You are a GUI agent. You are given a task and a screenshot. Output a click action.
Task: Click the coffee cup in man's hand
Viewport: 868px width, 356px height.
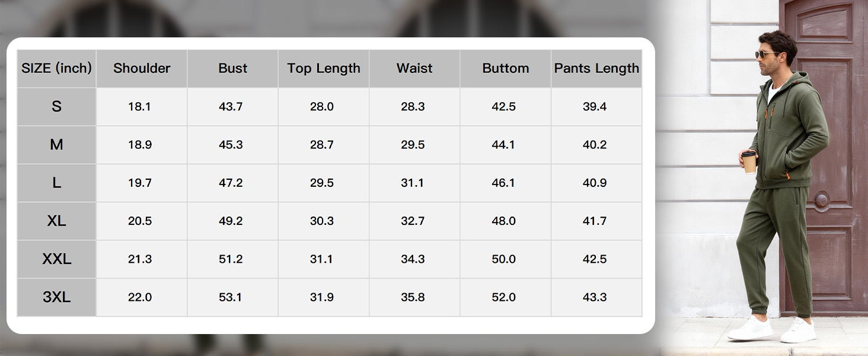coord(749,161)
